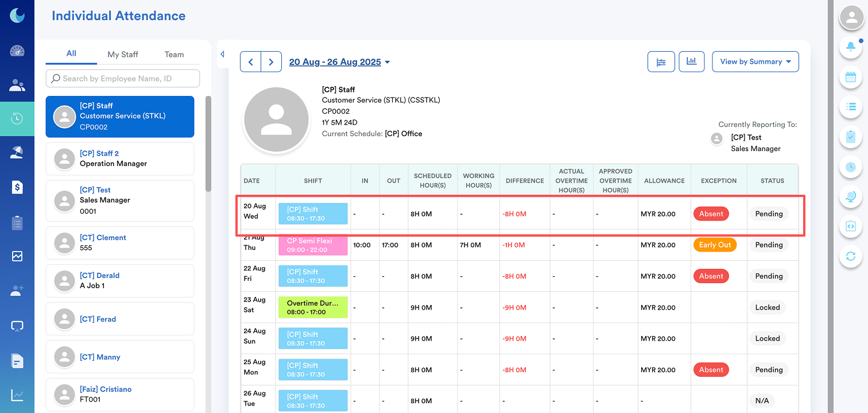The image size is (868, 413).
Task: Click the 10:00 IN time on 21 Aug
Action: [362, 245]
